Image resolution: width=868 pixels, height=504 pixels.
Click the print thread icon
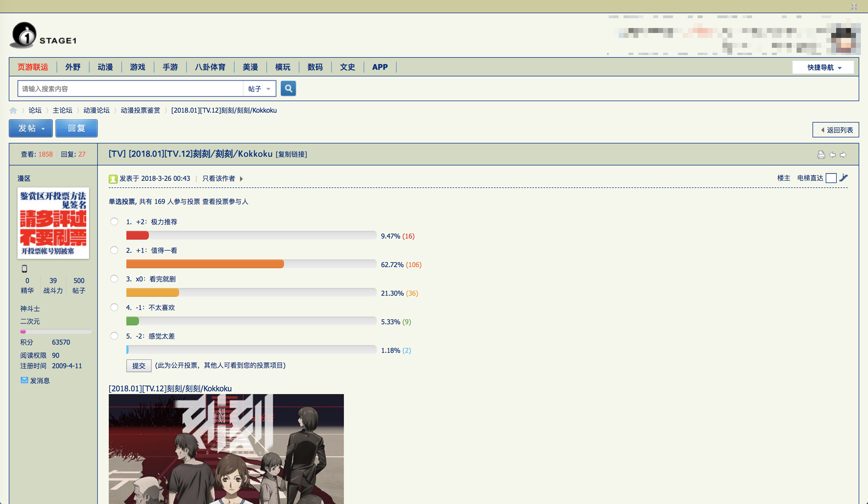click(821, 155)
